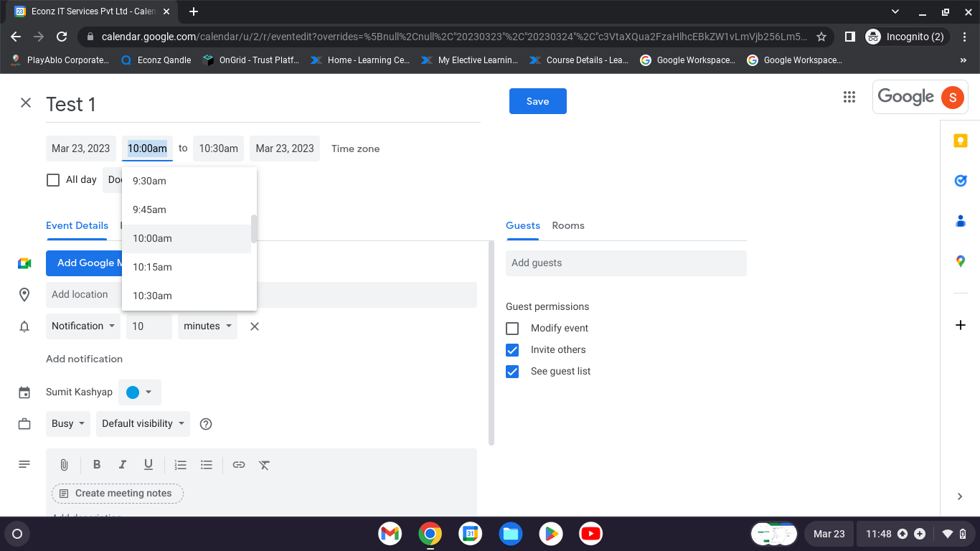The height and width of the screenshot is (551, 980).
Task: Grab the time list scrollbar thumb
Action: 254,228
